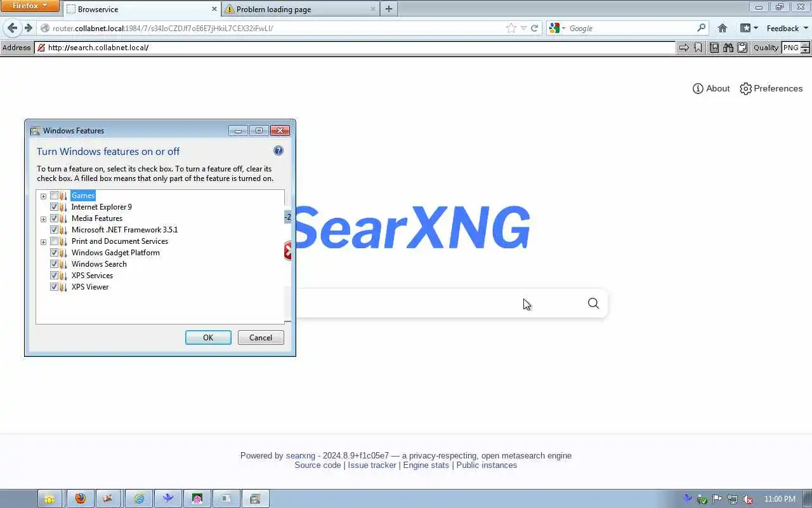Click the clipboard icon beside Quality

(742, 48)
